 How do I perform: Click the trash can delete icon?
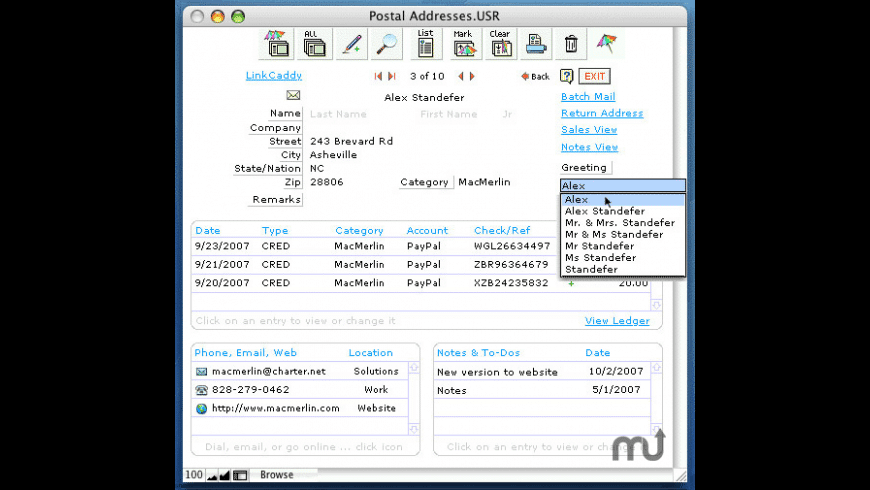pyautogui.click(x=571, y=44)
